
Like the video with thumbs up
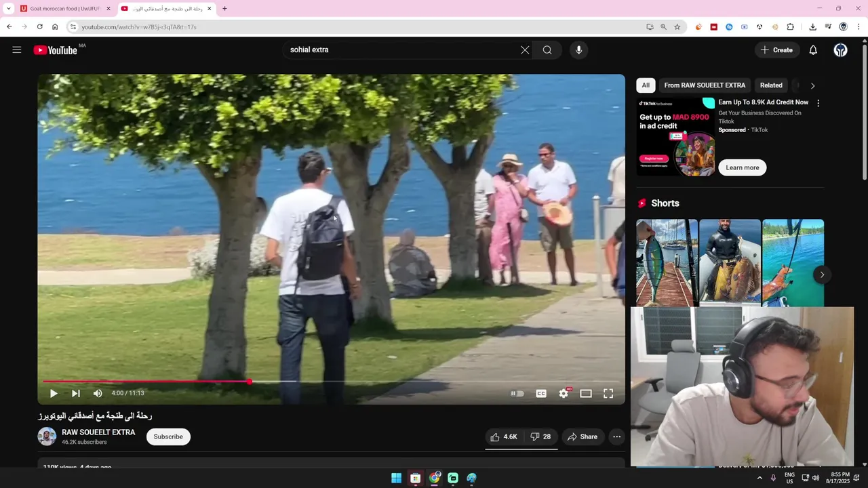click(x=504, y=436)
